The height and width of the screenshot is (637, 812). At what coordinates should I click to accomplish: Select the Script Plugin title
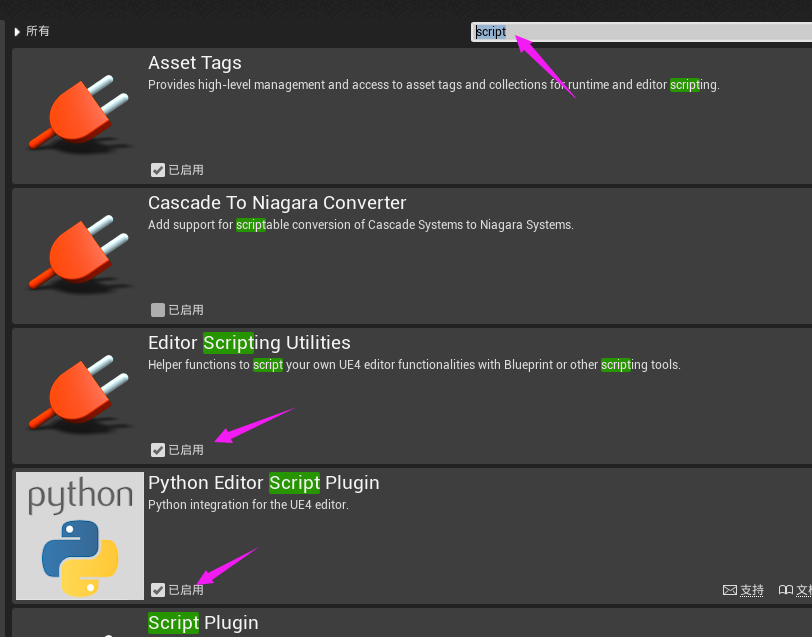click(203, 622)
